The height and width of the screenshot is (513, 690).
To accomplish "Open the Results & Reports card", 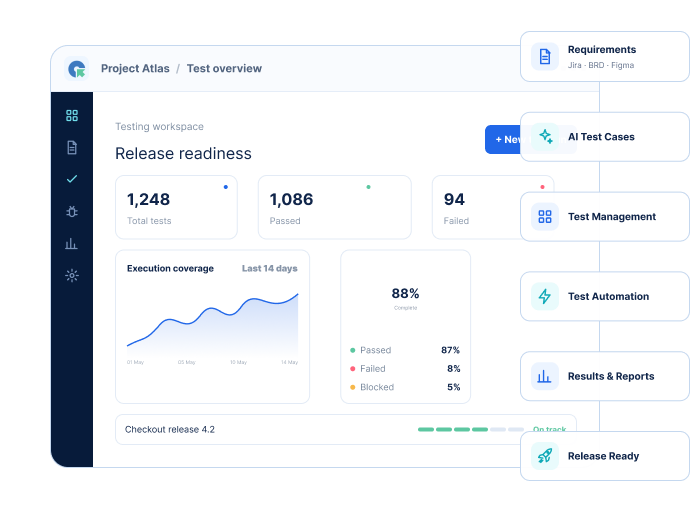I will pos(605,376).
